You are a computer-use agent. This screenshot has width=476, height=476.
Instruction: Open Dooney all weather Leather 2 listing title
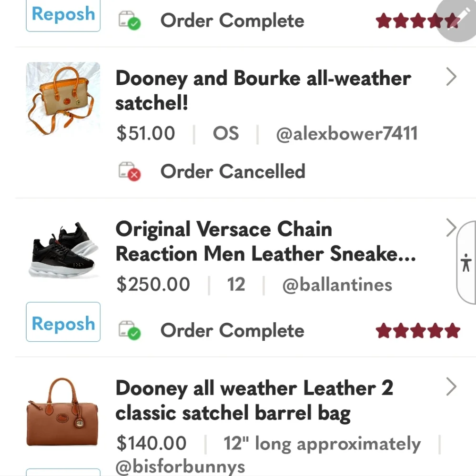click(254, 401)
